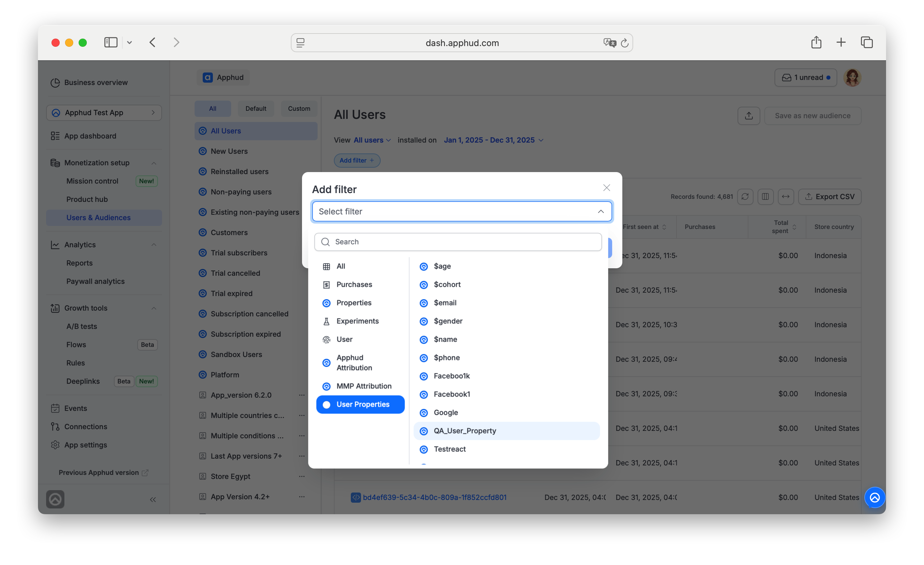924x565 pixels.
Task: Choose the $gender property
Action: tap(506, 321)
